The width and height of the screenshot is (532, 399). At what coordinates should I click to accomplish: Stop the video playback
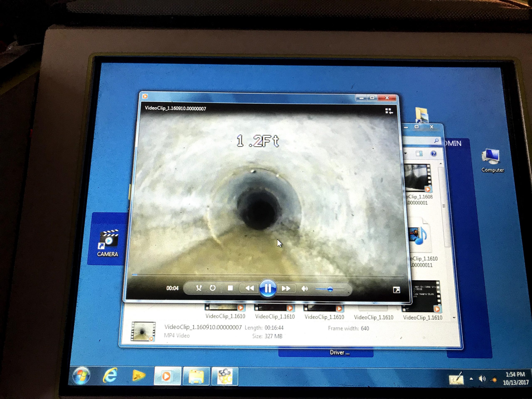point(230,288)
